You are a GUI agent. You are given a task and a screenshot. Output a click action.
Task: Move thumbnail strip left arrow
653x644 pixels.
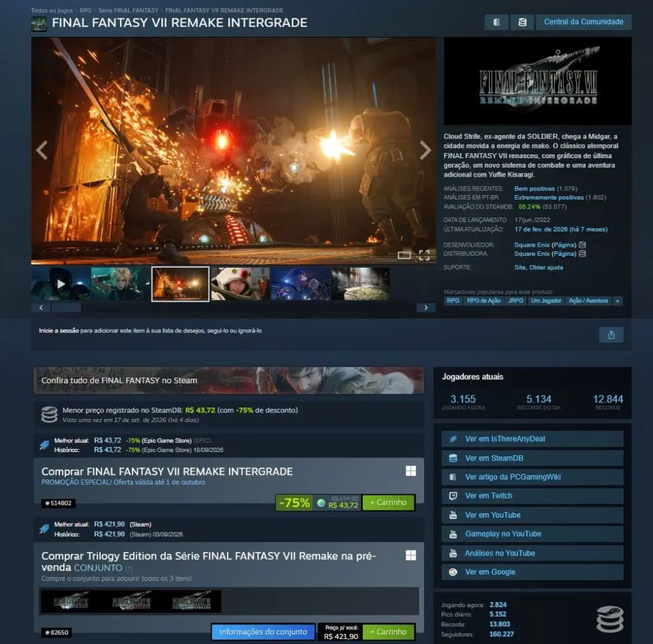tap(41, 307)
